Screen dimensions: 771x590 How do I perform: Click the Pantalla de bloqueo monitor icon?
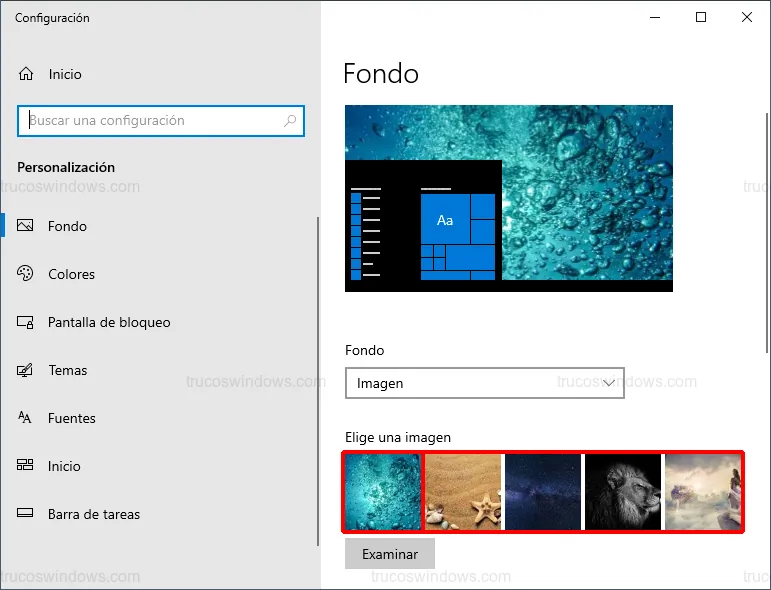coord(26,322)
